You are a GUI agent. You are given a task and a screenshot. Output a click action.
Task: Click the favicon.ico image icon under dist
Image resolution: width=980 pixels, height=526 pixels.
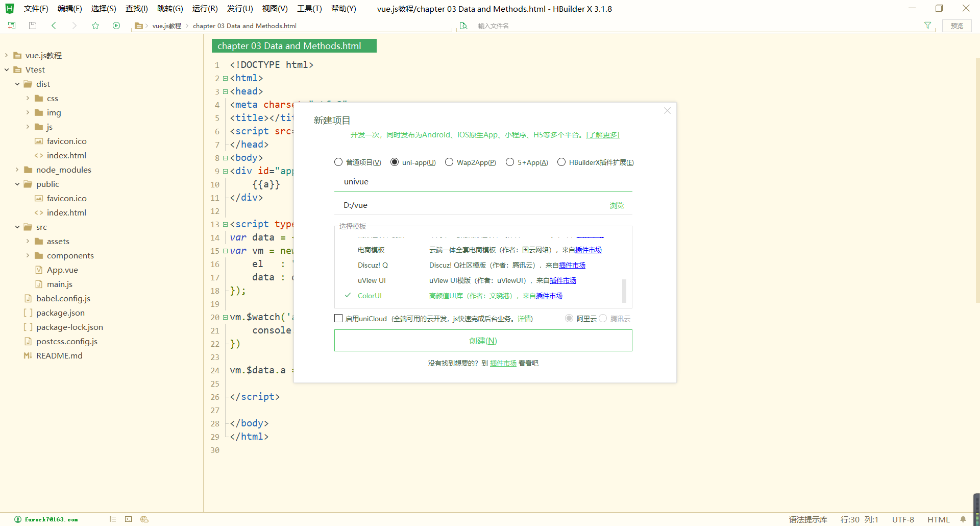(39, 141)
